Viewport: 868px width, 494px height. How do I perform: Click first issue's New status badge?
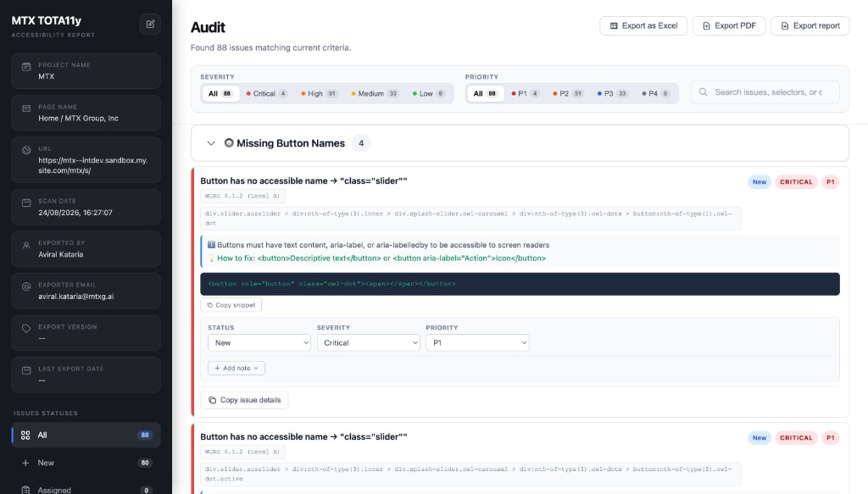click(759, 182)
